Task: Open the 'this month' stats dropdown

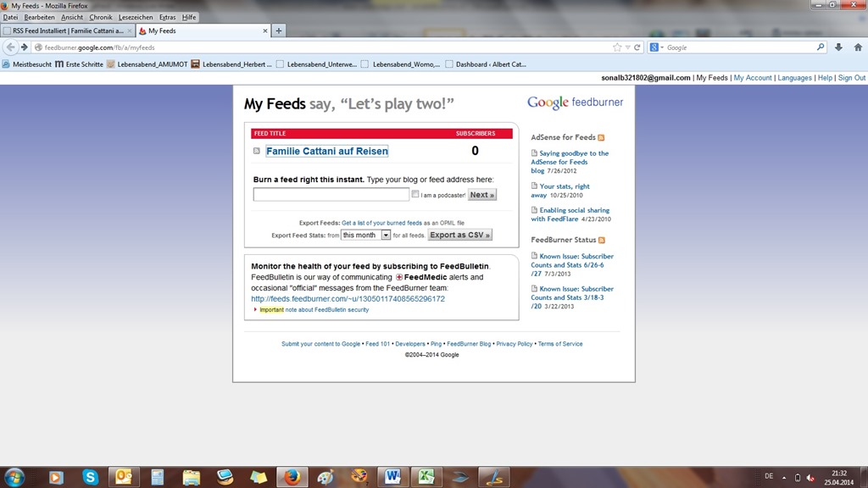Action: pyautogui.click(x=365, y=236)
